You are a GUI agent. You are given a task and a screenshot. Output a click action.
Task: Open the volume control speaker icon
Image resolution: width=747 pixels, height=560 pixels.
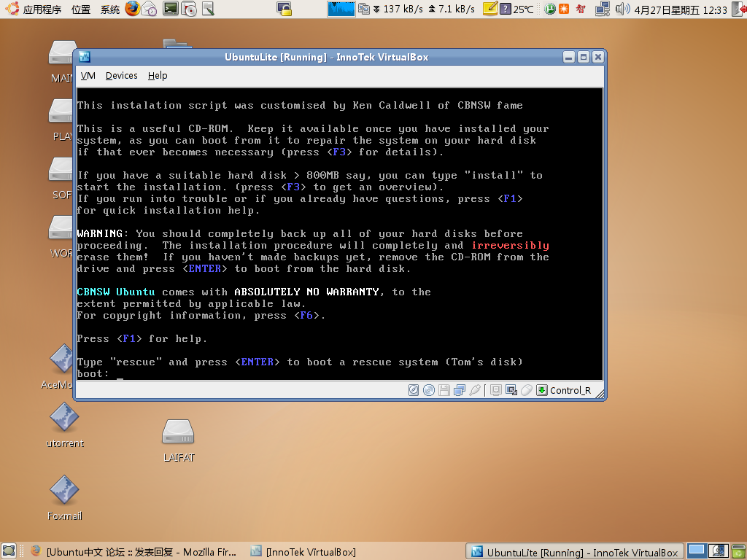(622, 9)
